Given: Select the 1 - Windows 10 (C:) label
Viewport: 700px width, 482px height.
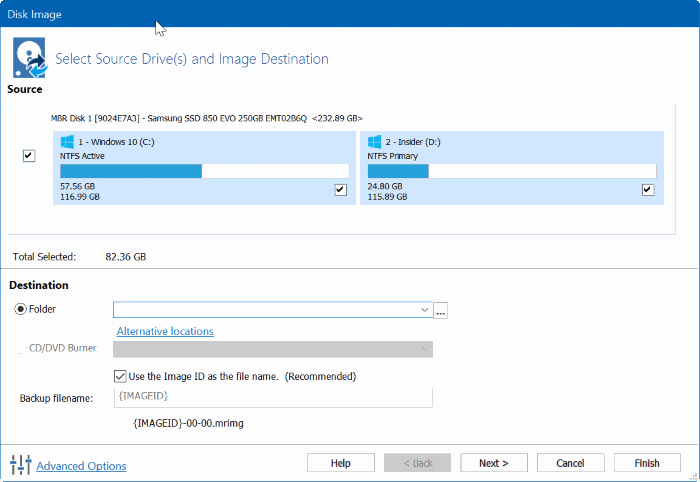Looking at the screenshot, I should (117, 142).
